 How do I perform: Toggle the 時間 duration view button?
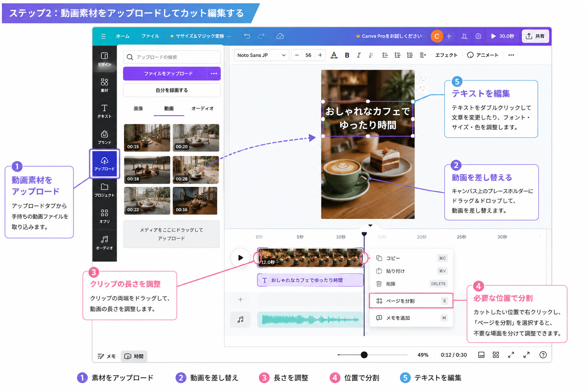click(x=134, y=356)
